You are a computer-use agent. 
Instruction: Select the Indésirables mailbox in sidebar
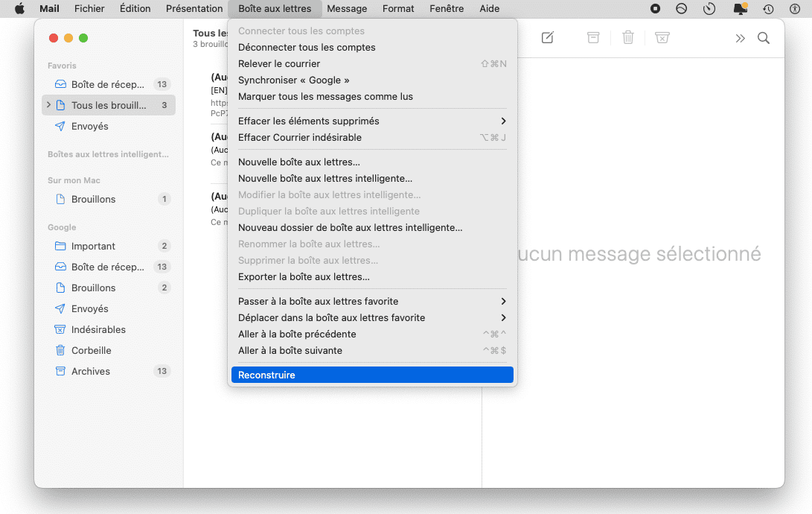(x=98, y=329)
